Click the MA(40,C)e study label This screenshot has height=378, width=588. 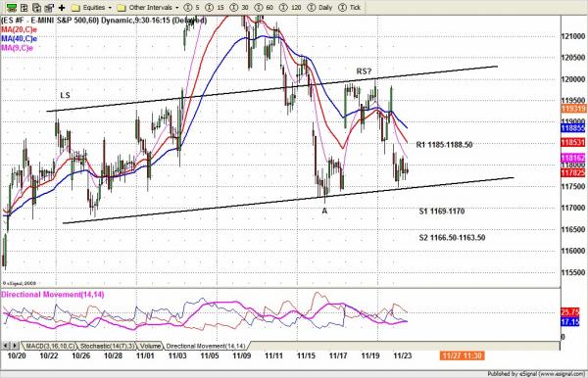(20, 38)
